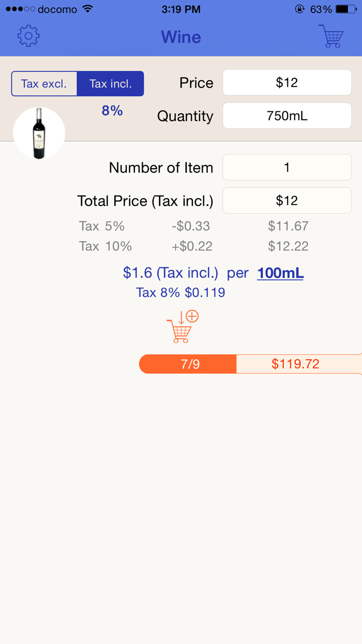The height and width of the screenshot is (644, 362).
Task: Click the wine bottle image
Action: [x=39, y=133]
